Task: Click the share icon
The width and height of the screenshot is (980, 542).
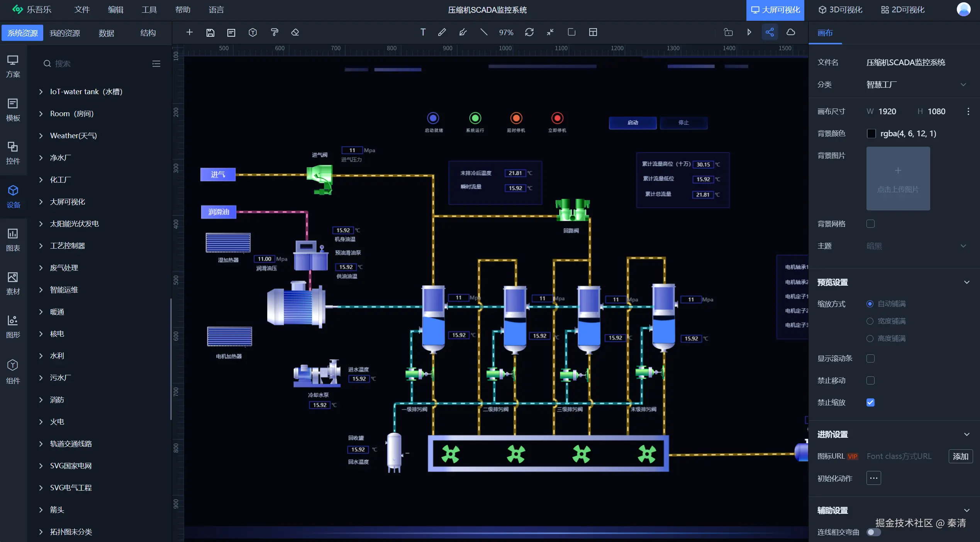Action: pyautogui.click(x=770, y=32)
